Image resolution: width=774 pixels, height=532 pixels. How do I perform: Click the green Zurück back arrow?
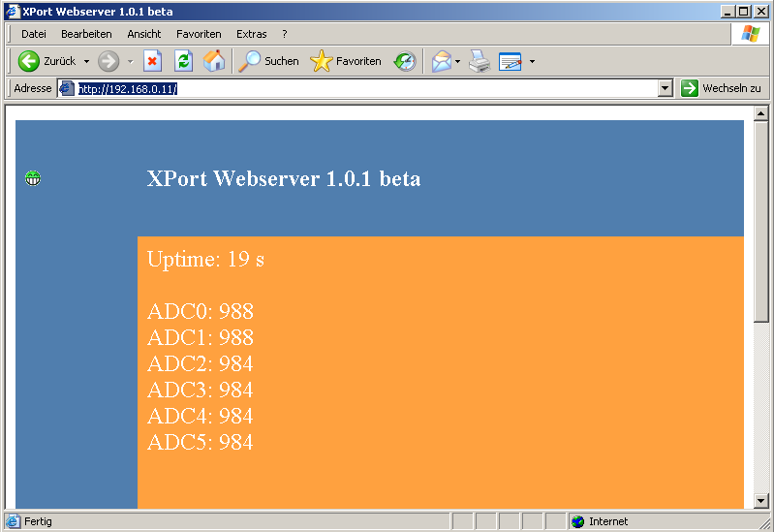pos(29,61)
